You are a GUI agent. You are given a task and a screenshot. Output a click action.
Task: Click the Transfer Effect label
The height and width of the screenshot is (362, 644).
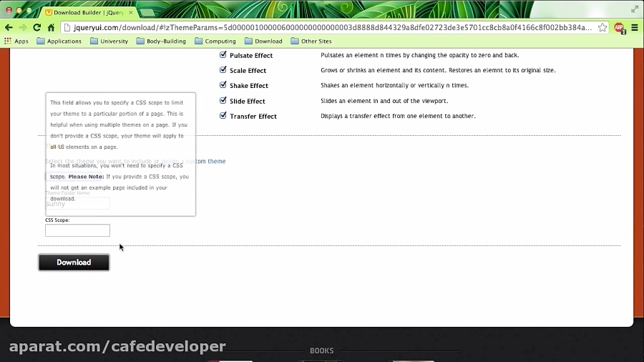253,116
